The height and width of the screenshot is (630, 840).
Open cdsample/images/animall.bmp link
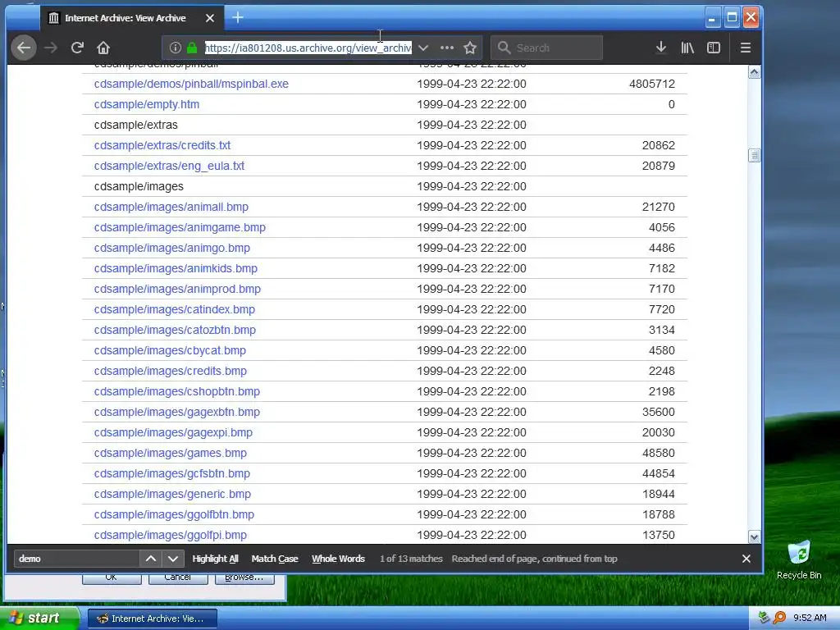(171, 207)
